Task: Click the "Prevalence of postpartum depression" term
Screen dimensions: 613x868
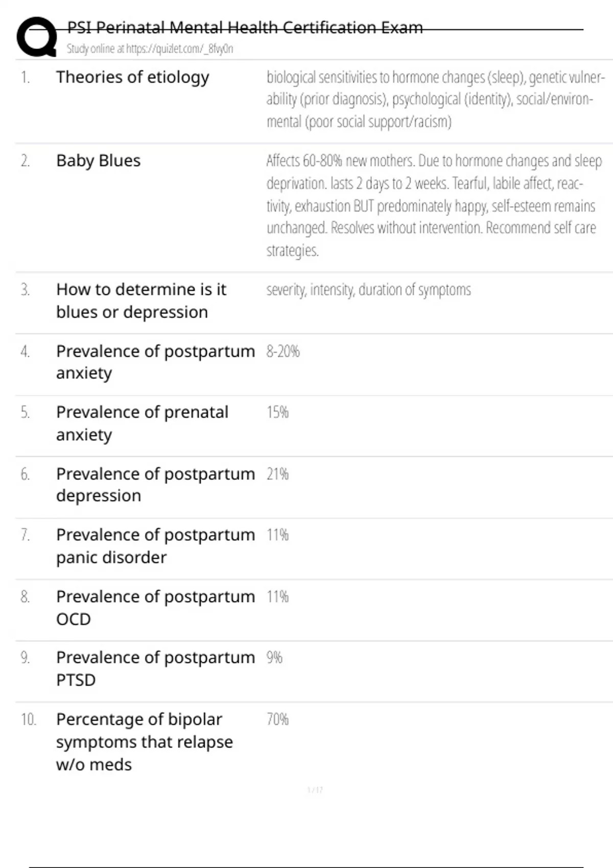Action: [x=155, y=485]
